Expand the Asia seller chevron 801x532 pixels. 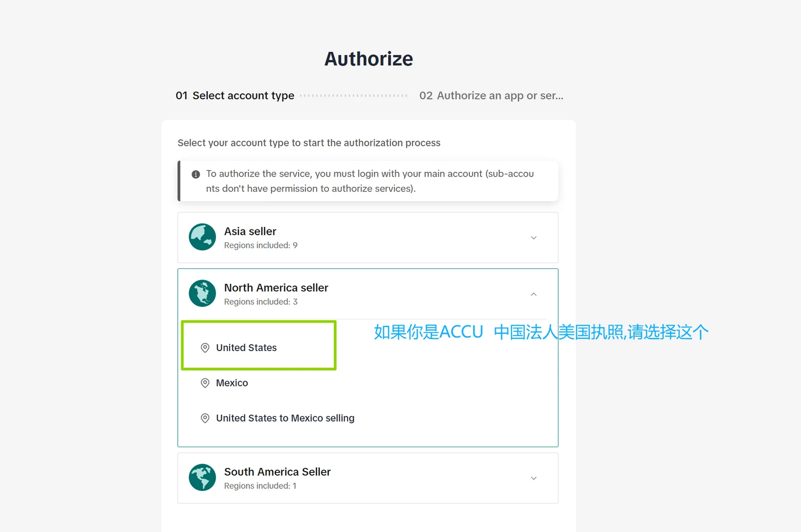point(533,238)
